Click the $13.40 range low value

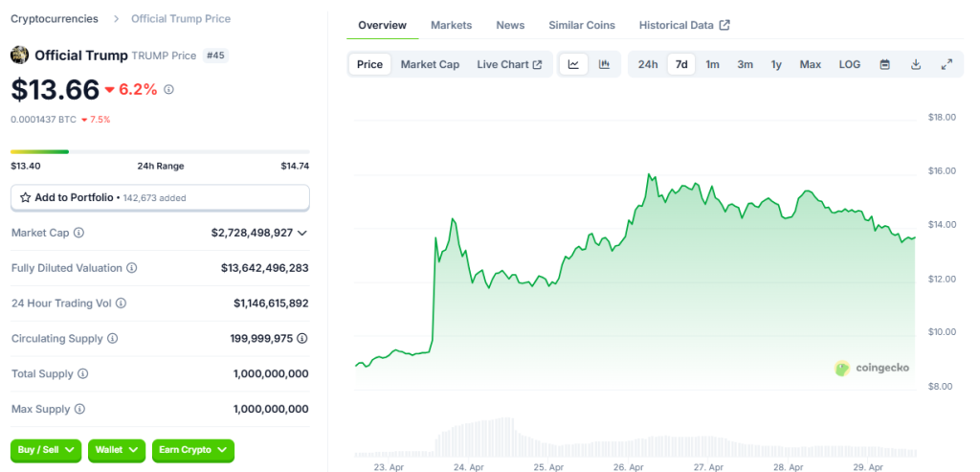tap(25, 167)
